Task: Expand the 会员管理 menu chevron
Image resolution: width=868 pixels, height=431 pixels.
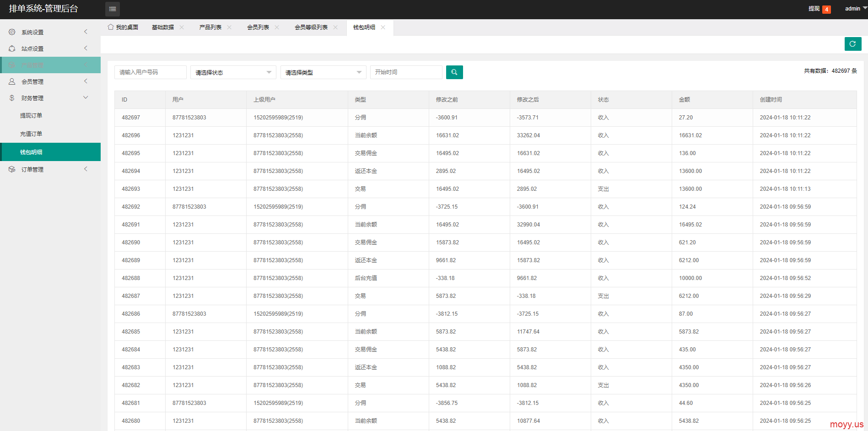Action: click(86, 81)
